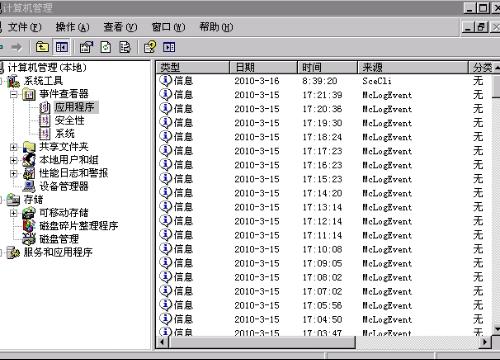Click the 磁盘碎片整理程序 icon
The height and width of the screenshot is (360, 500).
click(x=29, y=226)
